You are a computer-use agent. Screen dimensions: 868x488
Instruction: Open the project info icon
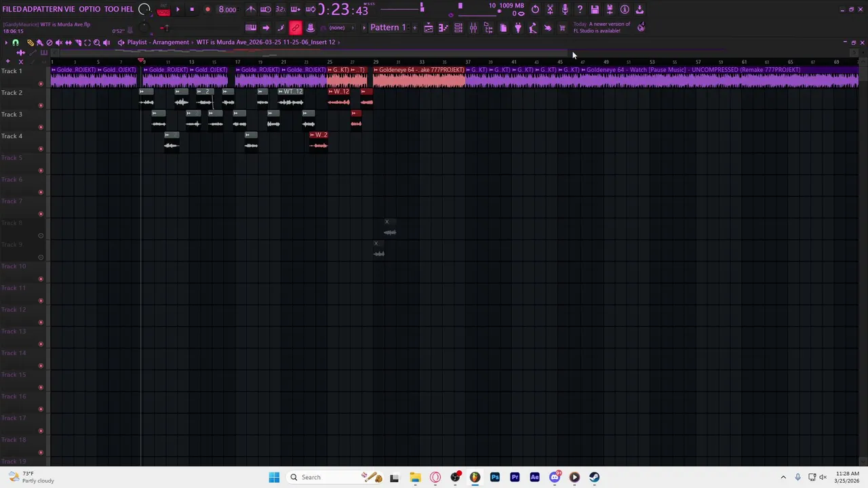(625, 9)
